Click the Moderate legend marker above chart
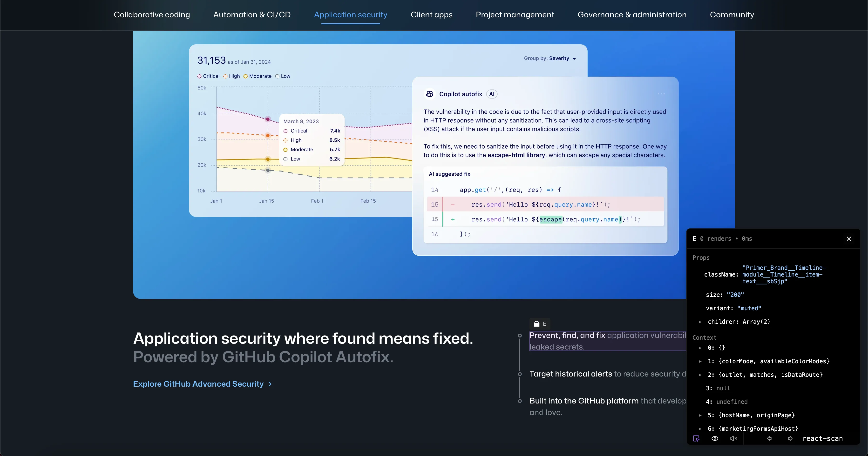868x456 pixels. coord(246,76)
